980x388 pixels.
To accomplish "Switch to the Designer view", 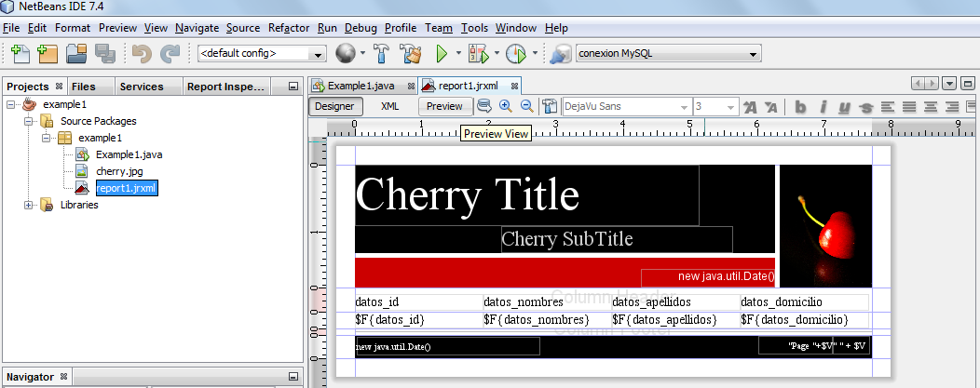I will coord(334,106).
